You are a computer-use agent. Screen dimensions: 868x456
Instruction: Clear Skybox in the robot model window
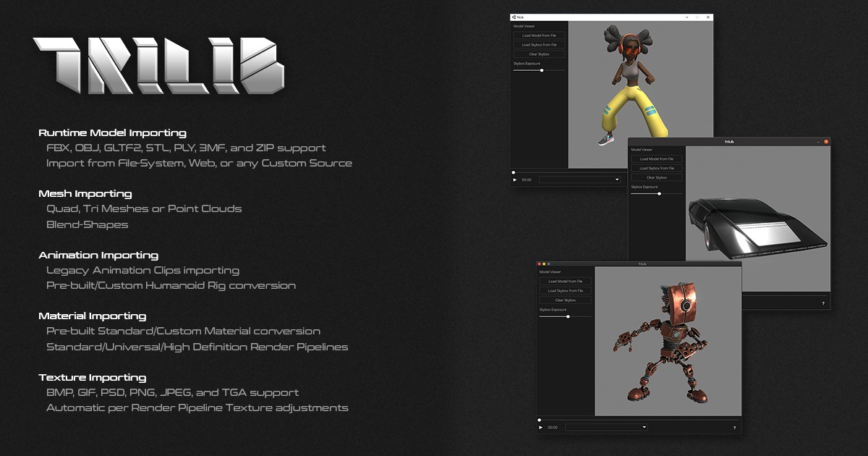[x=566, y=300]
